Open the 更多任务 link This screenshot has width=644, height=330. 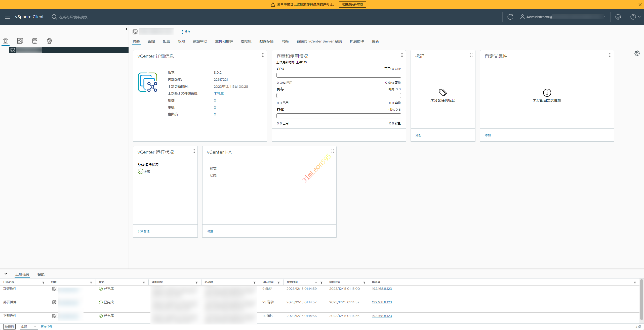pos(46,327)
